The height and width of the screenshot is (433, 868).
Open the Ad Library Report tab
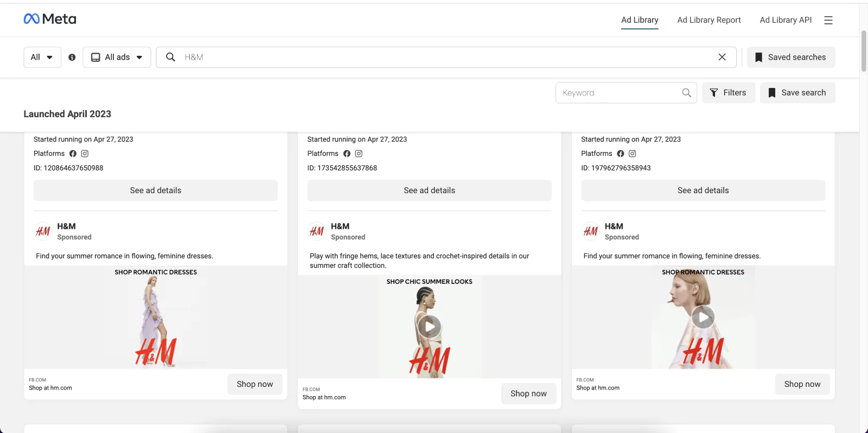(x=709, y=20)
